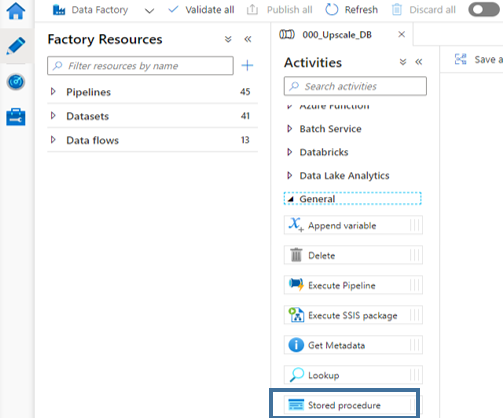503x418 pixels.
Task: Select the Stored procedure activity
Action: [x=353, y=405]
